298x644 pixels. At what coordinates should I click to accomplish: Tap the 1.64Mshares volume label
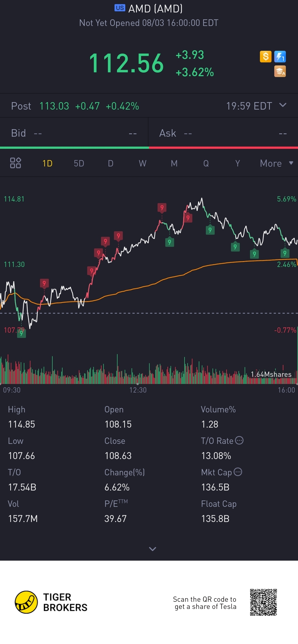[271, 374]
